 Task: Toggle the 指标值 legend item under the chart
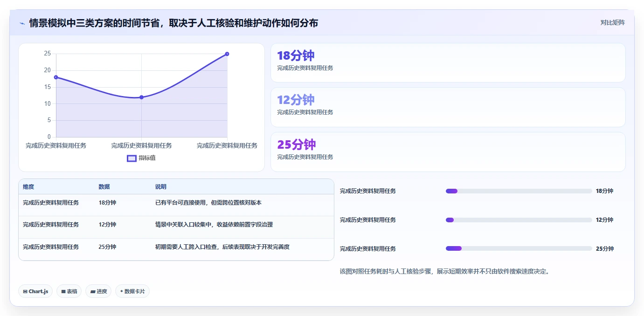point(141,158)
